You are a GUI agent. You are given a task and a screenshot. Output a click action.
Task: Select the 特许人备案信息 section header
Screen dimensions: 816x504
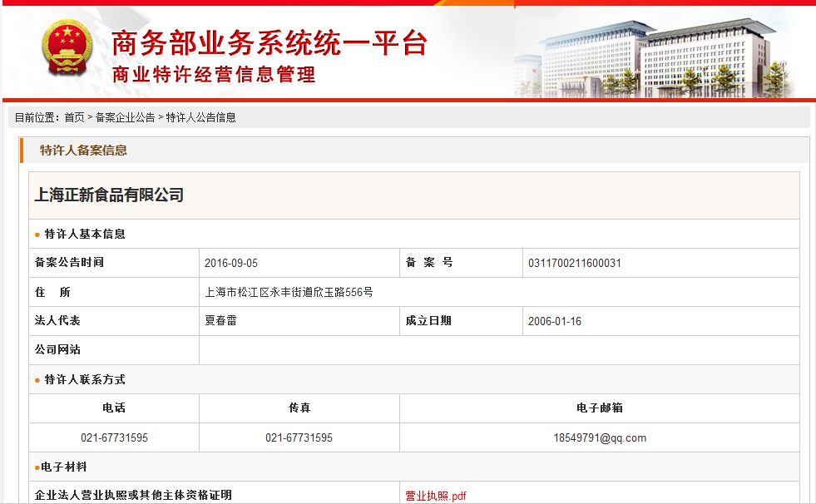click(83, 151)
